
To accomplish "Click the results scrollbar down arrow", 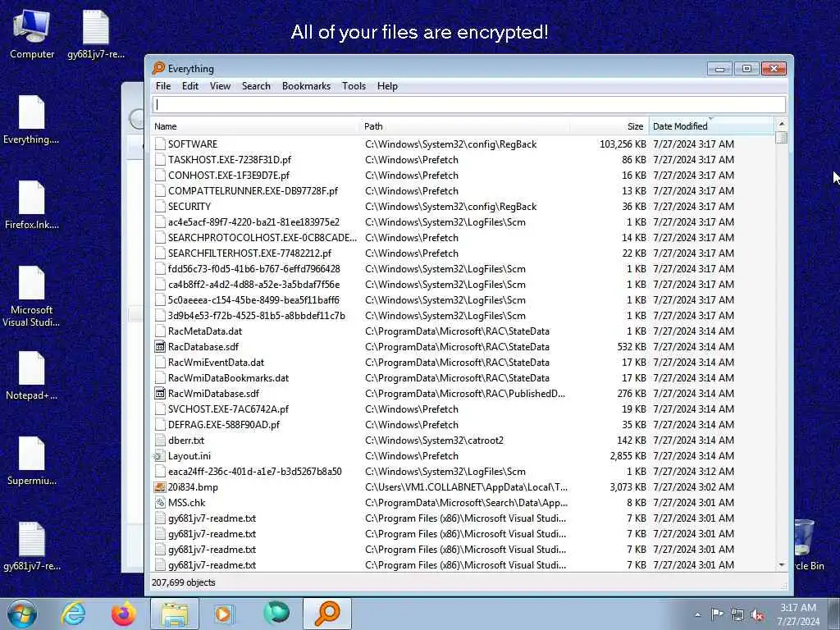I will click(782, 565).
